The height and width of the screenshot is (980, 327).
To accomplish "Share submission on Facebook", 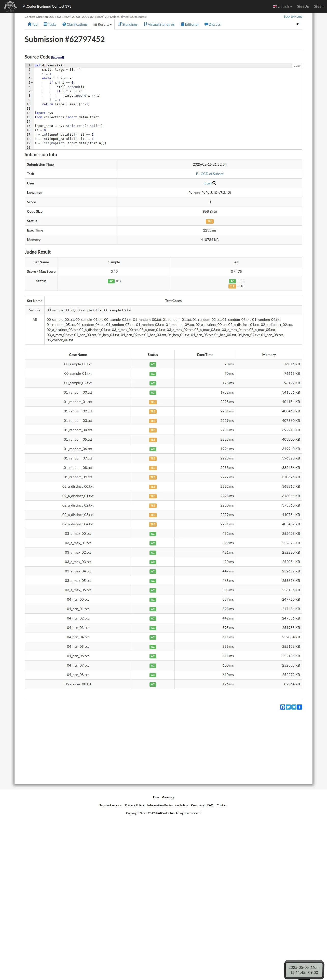I will [282, 707].
